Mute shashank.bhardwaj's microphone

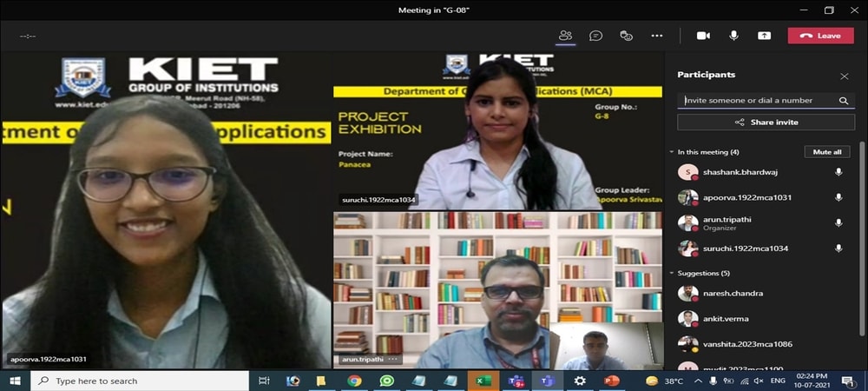click(838, 172)
